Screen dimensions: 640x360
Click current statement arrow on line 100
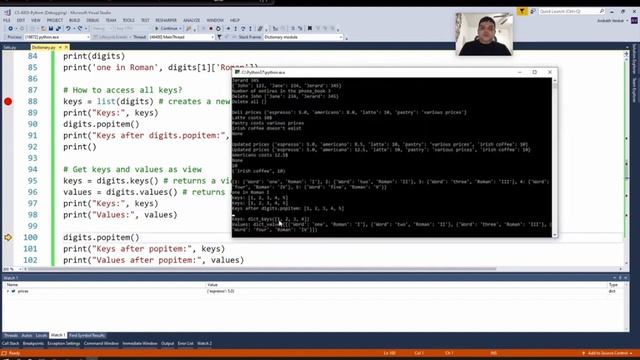point(8,237)
